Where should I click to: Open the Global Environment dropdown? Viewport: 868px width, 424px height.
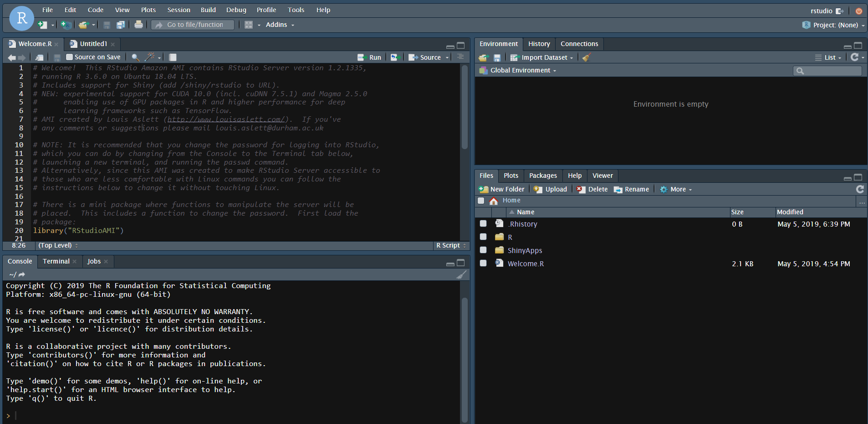(518, 70)
